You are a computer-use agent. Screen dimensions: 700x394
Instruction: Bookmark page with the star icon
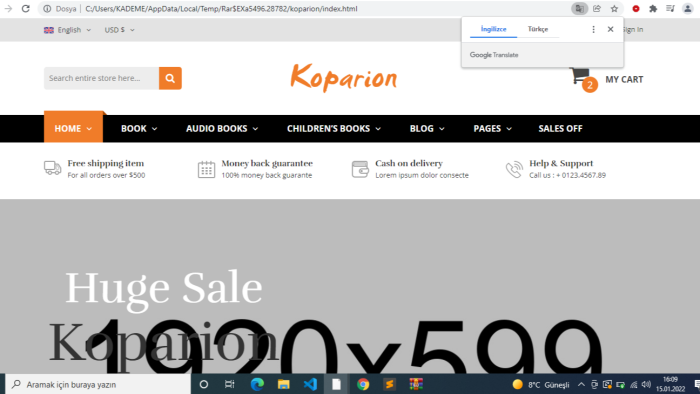point(614,8)
